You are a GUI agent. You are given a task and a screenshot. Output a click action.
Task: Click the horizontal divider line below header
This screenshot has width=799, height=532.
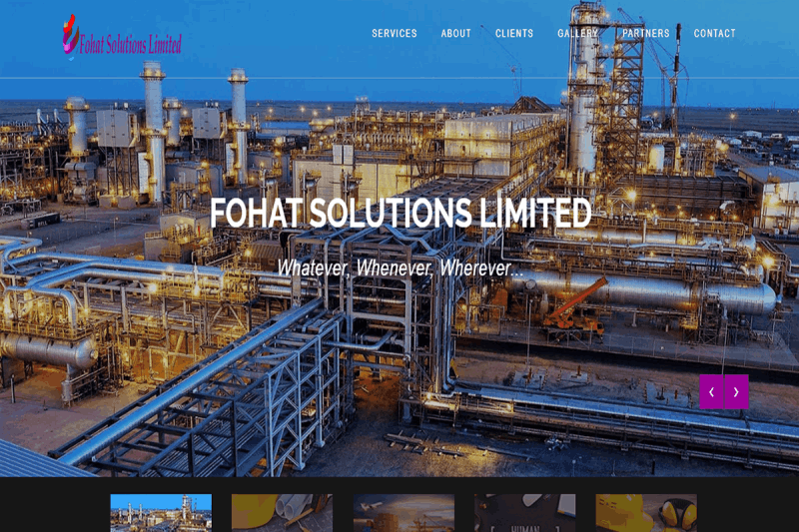(x=399, y=78)
